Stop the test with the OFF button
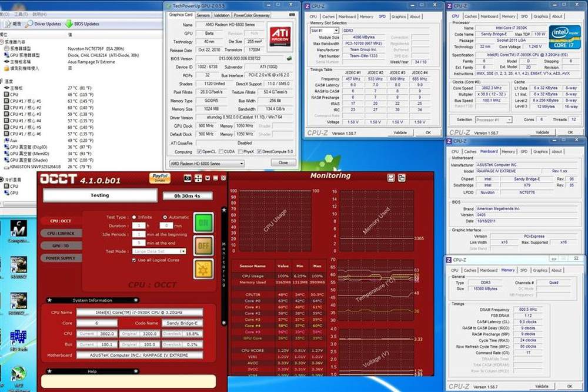The width and height of the screenshot is (588, 392). (203, 246)
